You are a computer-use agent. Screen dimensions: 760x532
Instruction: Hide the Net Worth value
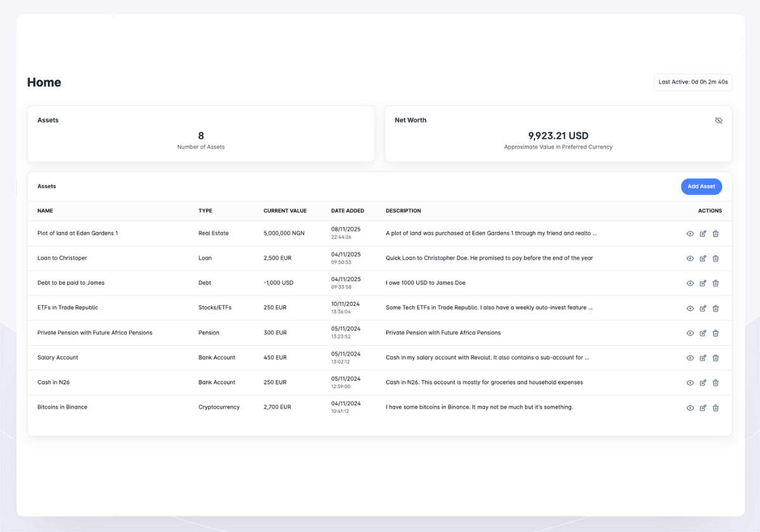(x=718, y=120)
